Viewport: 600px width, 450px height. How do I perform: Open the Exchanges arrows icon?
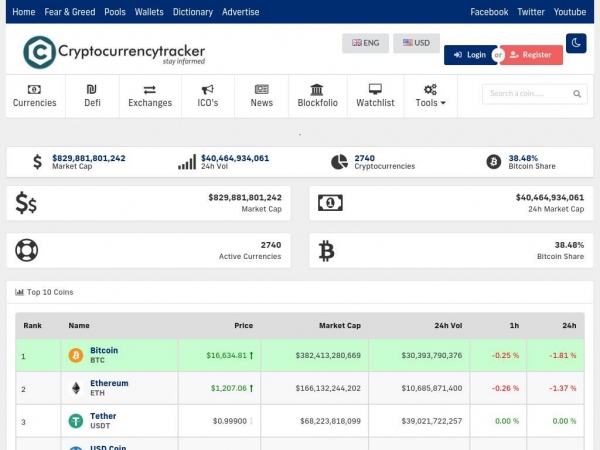[x=150, y=90]
